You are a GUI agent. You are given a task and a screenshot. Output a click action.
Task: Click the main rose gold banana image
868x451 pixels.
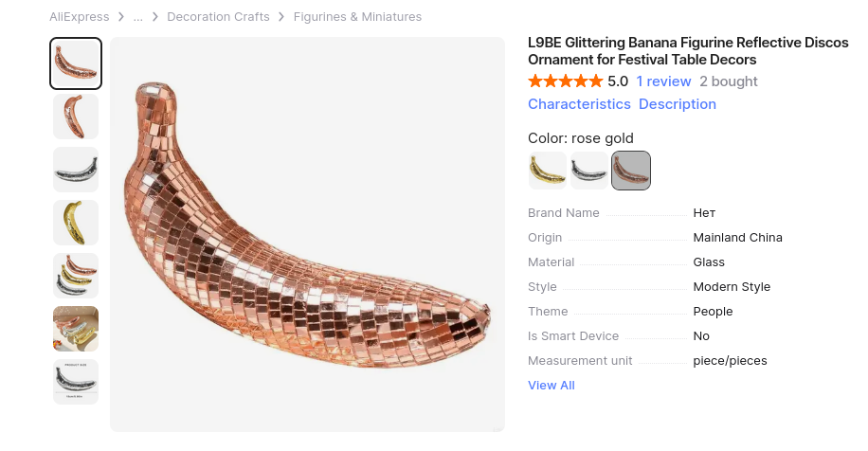pyautogui.click(x=307, y=234)
